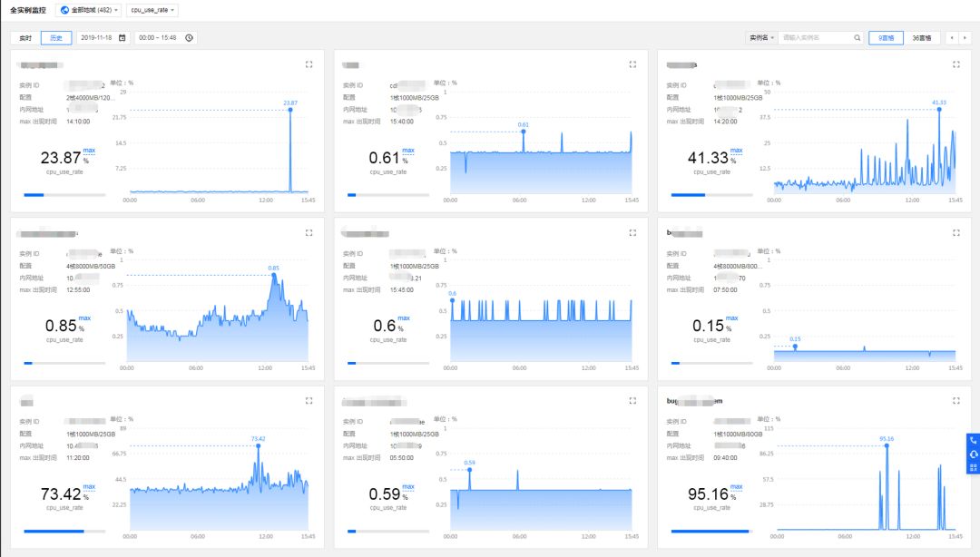Click the 全实例监控 page title
Viewport: 980px width, 557px height.
pos(28,10)
